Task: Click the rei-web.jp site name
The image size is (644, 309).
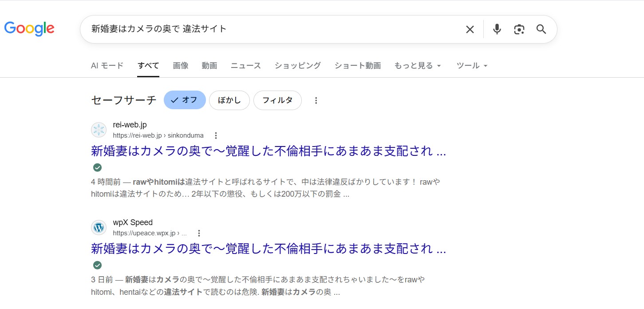Action: point(130,125)
